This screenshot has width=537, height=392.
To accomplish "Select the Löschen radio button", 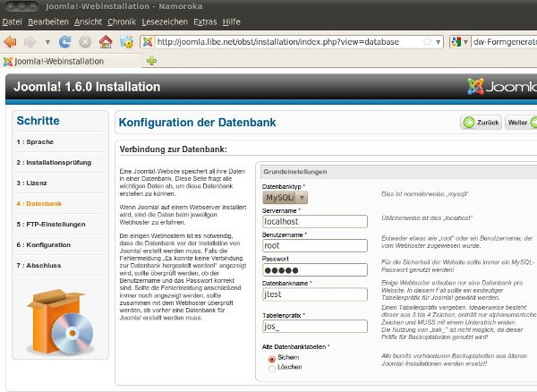I will pyautogui.click(x=272, y=369).
